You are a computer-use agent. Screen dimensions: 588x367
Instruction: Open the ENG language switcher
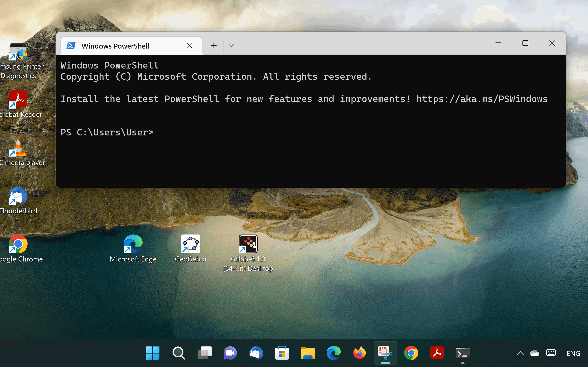(573, 353)
